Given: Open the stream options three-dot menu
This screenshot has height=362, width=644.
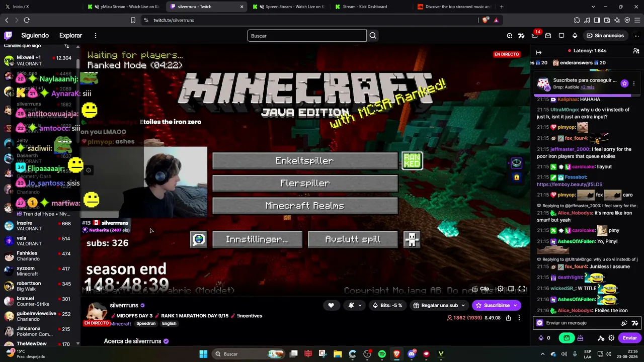Looking at the screenshot, I should click(x=520, y=318).
